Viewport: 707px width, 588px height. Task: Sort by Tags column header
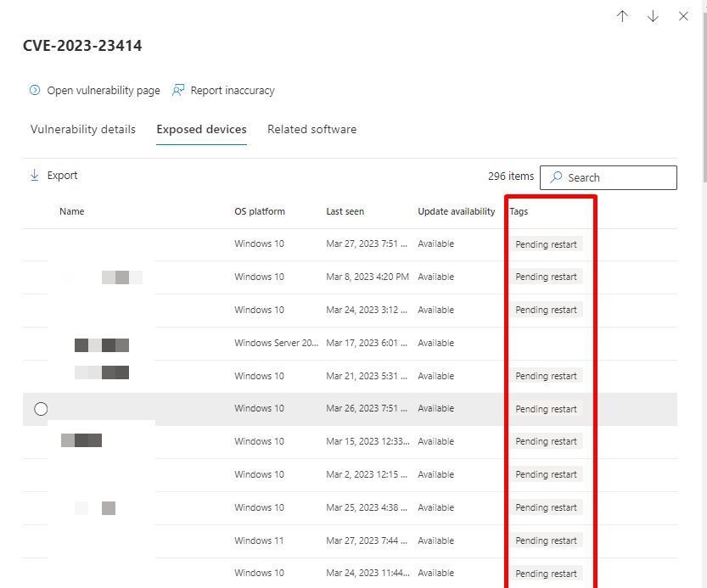click(x=519, y=211)
